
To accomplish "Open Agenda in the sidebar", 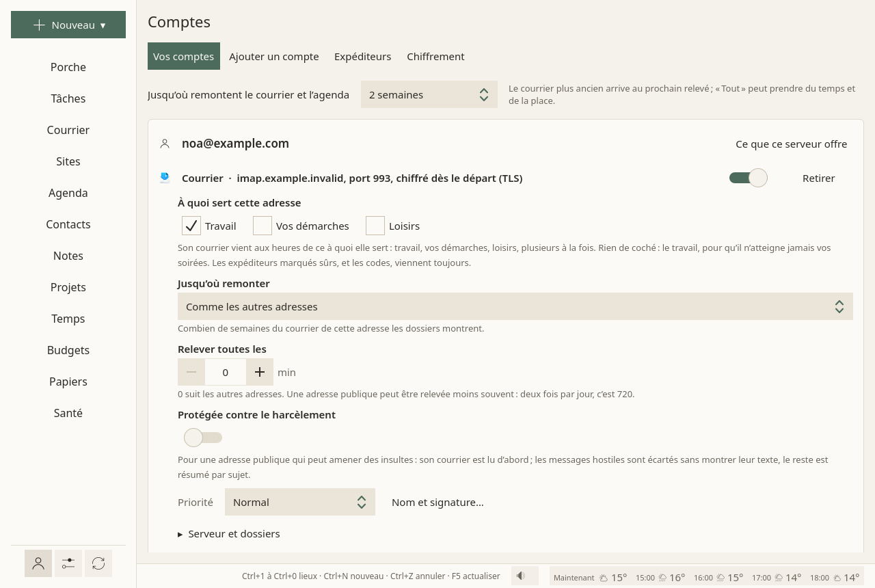I will pos(68,193).
